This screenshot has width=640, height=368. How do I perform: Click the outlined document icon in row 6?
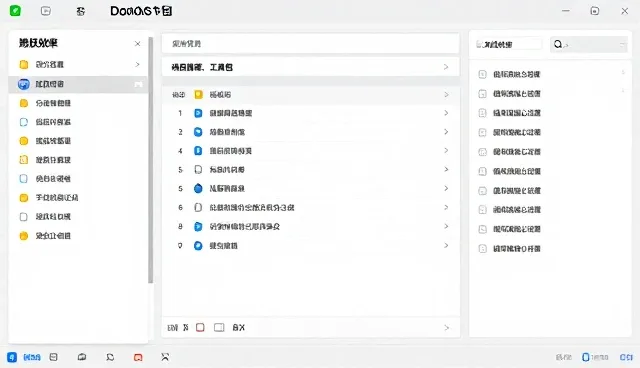(x=198, y=207)
